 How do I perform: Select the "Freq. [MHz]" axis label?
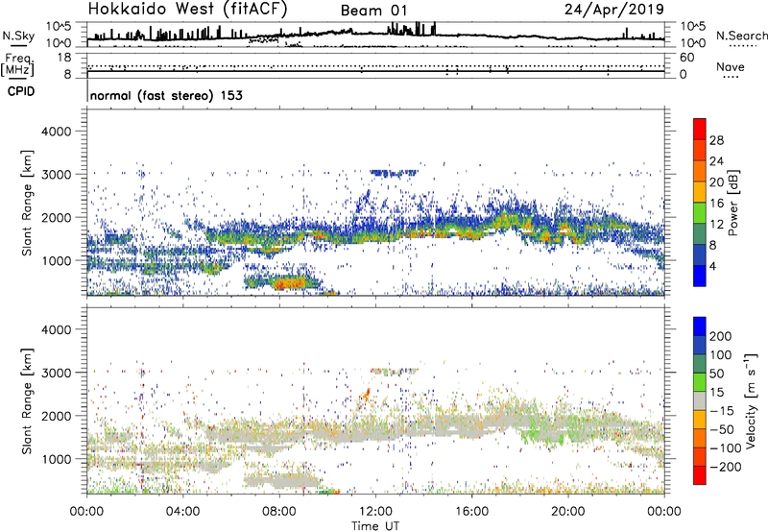[17, 65]
